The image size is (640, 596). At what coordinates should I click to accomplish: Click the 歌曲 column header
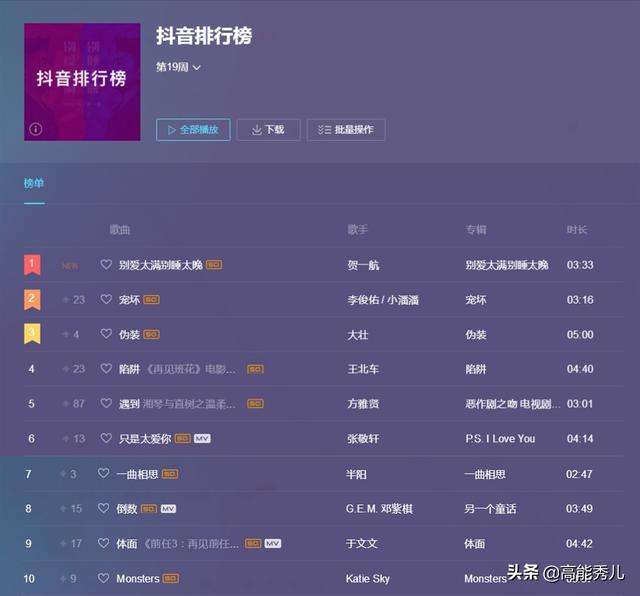[x=120, y=230]
